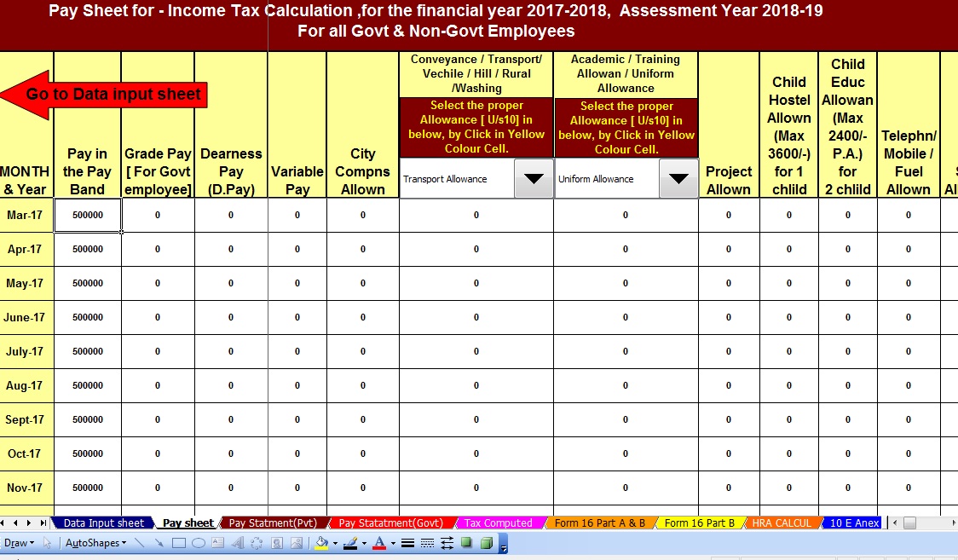Insert Clip Art from drawing toolbar
958x560 pixels.
(x=277, y=543)
